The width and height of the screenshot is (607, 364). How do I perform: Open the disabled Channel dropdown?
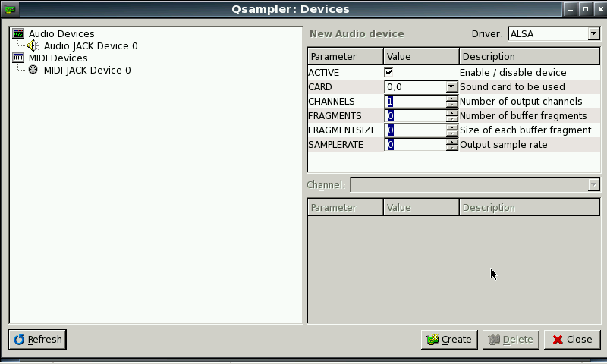coord(475,184)
